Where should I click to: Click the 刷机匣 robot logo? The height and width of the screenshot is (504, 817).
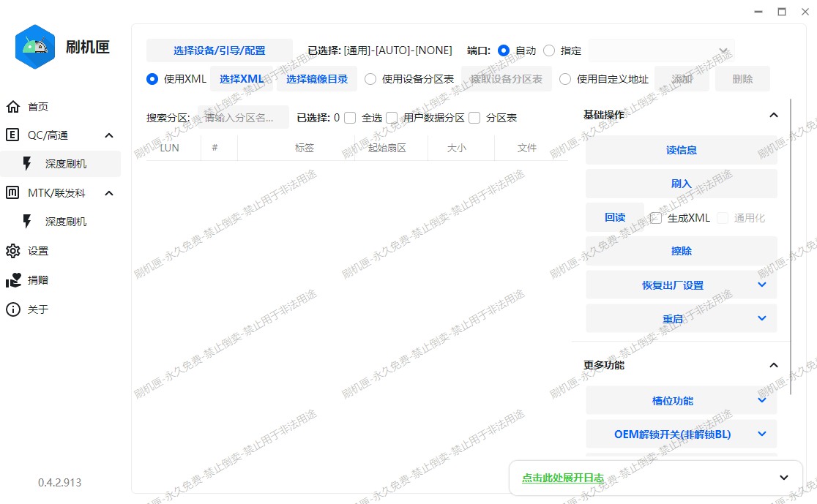[35, 46]
